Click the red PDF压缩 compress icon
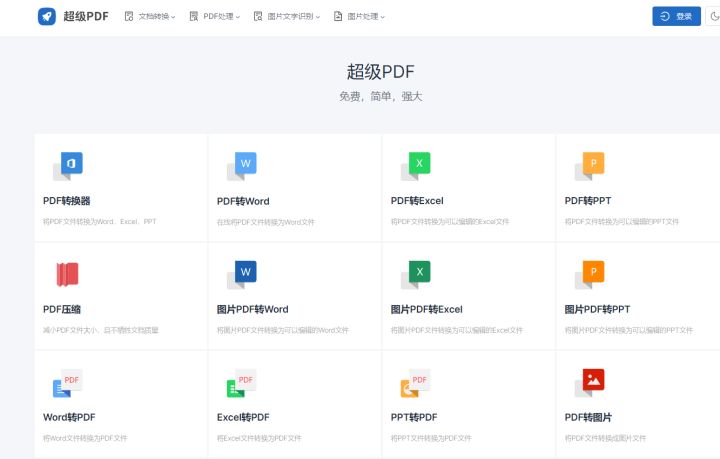 68,274
